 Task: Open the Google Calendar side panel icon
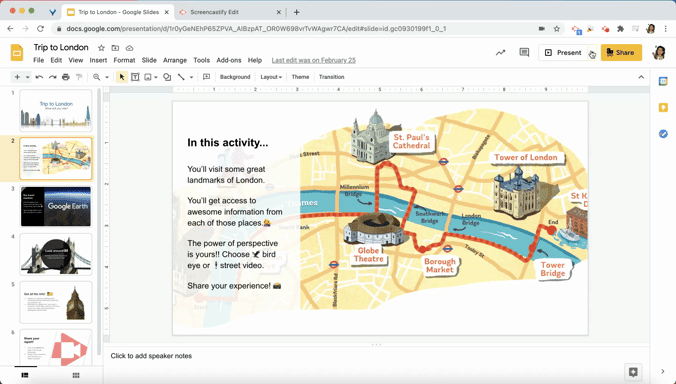[x=663, y=81]
